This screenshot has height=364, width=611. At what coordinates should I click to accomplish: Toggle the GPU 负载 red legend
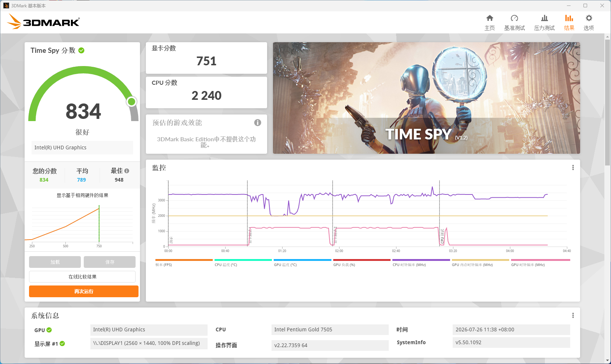click(x=362, y=263)
